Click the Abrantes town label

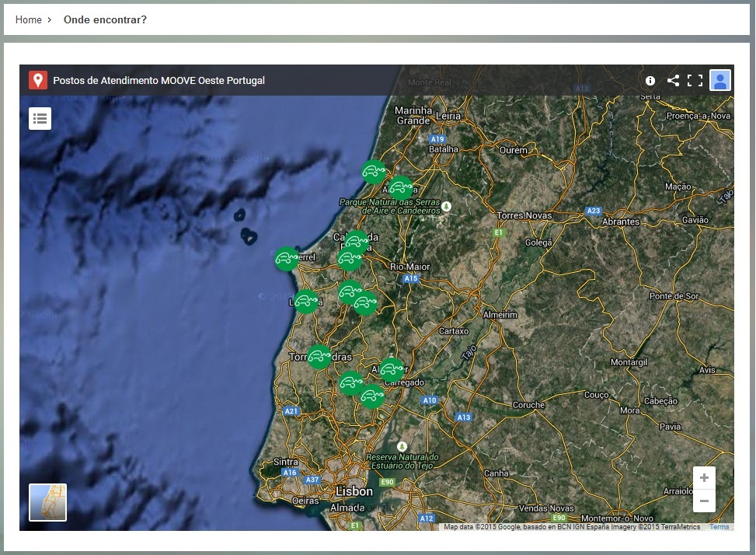pos(621,222)
